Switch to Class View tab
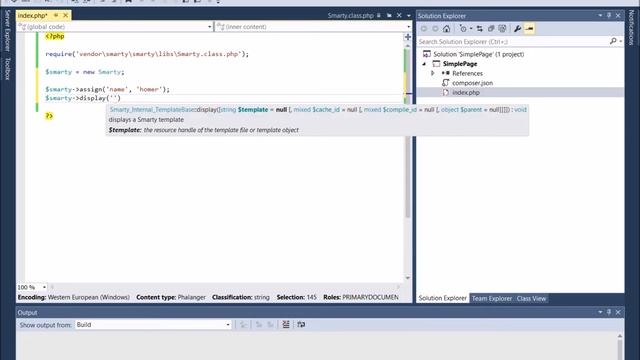 coord(531,298)
